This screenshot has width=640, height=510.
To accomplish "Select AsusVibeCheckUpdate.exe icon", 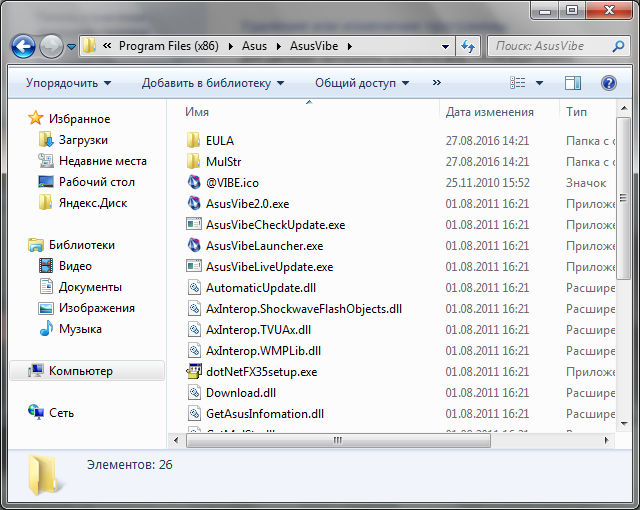I will 194,224.
